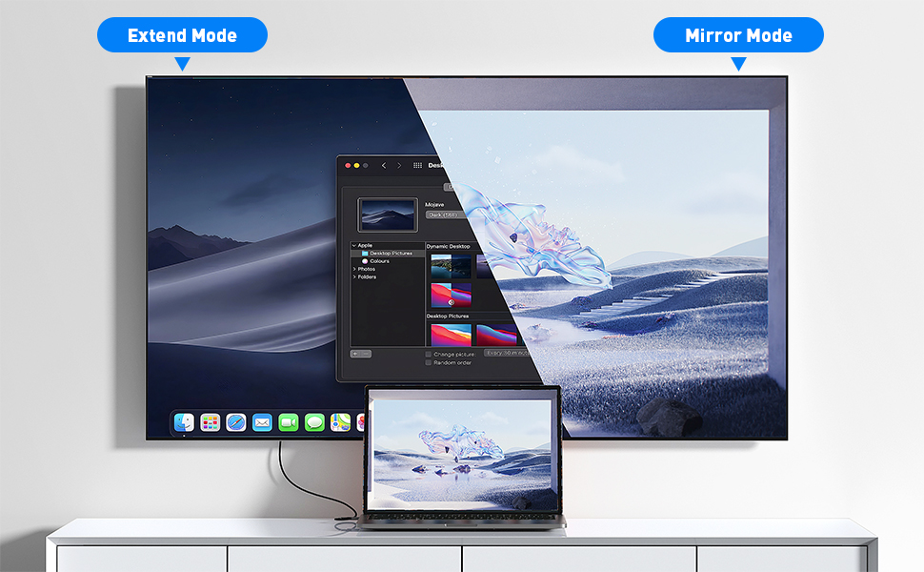This screenshot has width=924, height=572.
Task: Expand the Photos section in sidebar
Action: coord(354,269)
